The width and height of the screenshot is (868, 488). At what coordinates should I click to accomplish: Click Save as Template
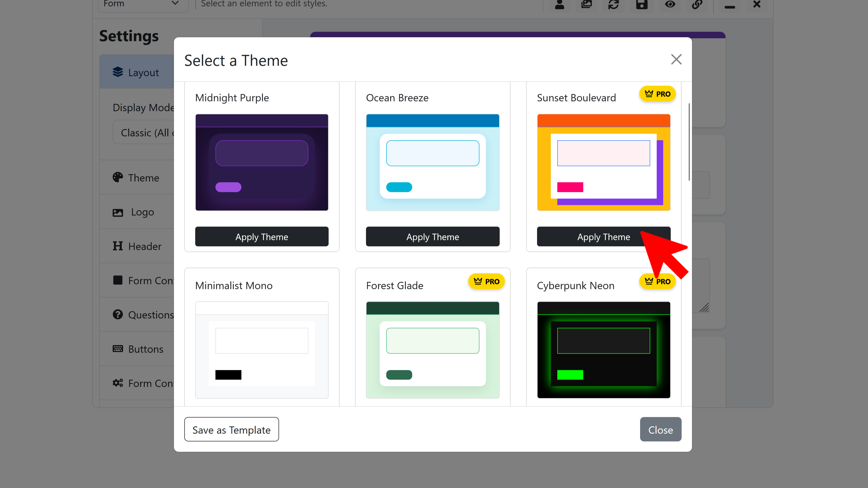(x=232, y=429)
